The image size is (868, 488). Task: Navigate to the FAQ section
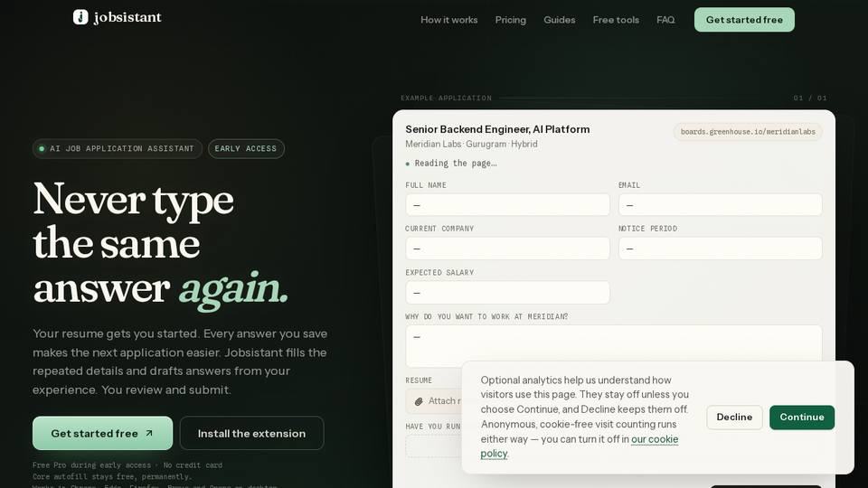(665, 20)
